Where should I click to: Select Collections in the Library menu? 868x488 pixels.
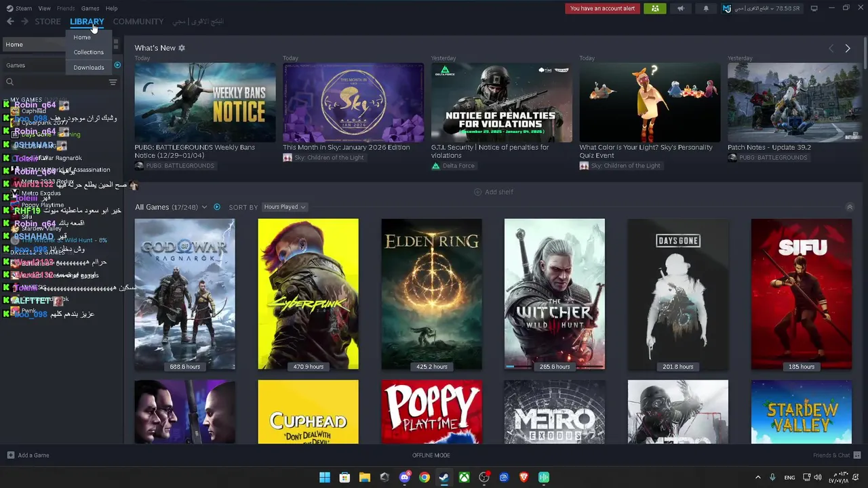89,52
